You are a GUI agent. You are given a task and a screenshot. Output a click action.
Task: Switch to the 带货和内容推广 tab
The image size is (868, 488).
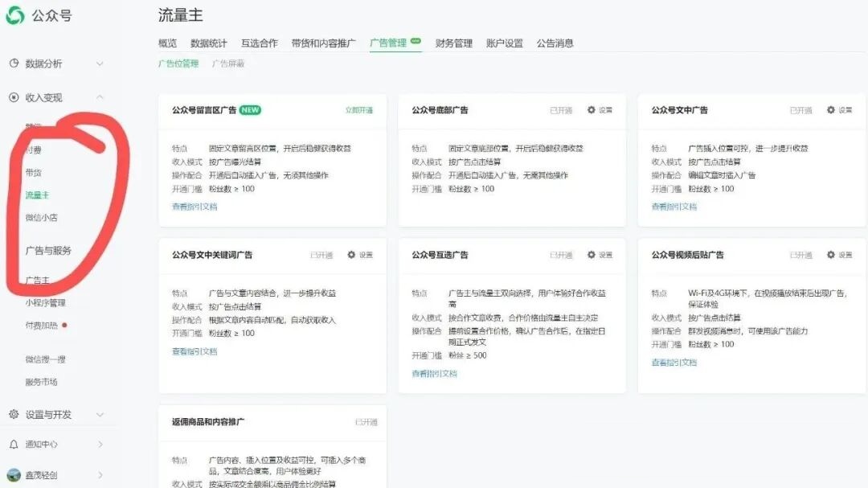point(323,43)
